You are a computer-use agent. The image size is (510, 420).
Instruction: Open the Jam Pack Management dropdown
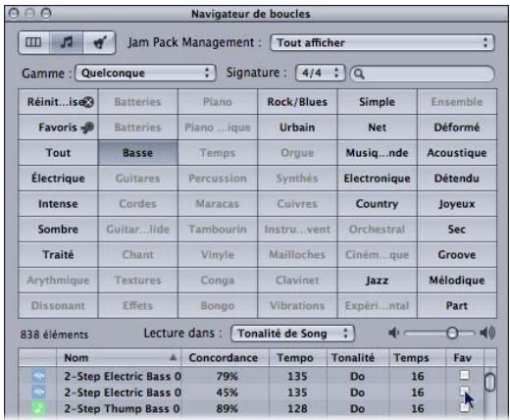(x=382, y=43)
